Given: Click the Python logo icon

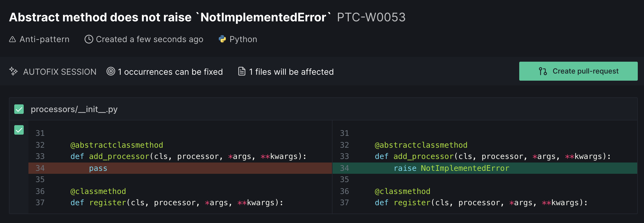Looking at the screenshot, I should 222,39.
